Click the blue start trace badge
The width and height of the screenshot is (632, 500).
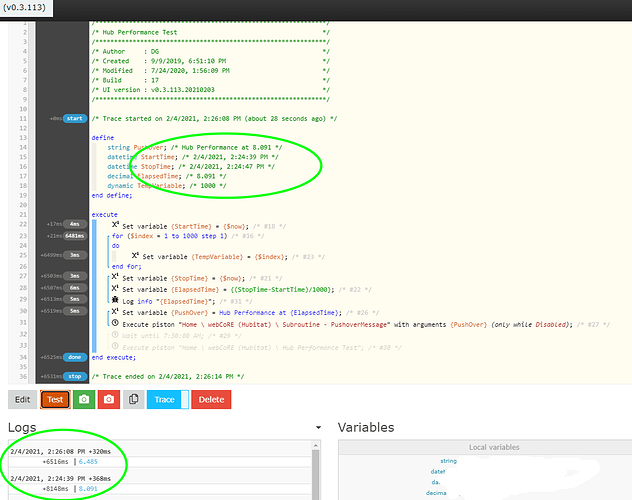coord(75,118)
